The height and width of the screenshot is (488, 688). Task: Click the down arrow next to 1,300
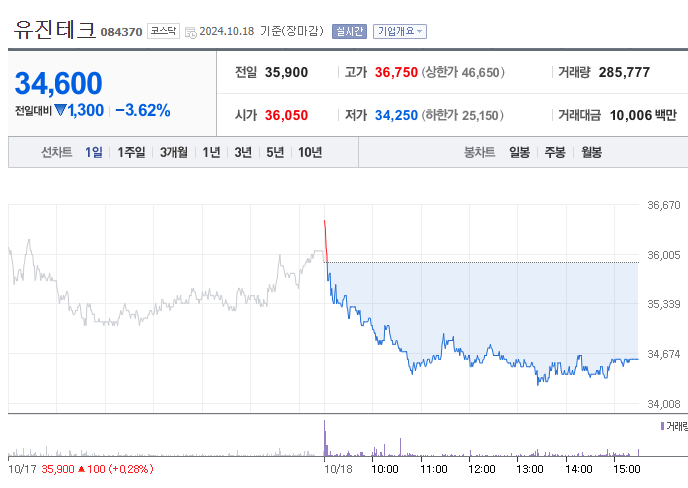pyautogui.click(x=60, y=110)
